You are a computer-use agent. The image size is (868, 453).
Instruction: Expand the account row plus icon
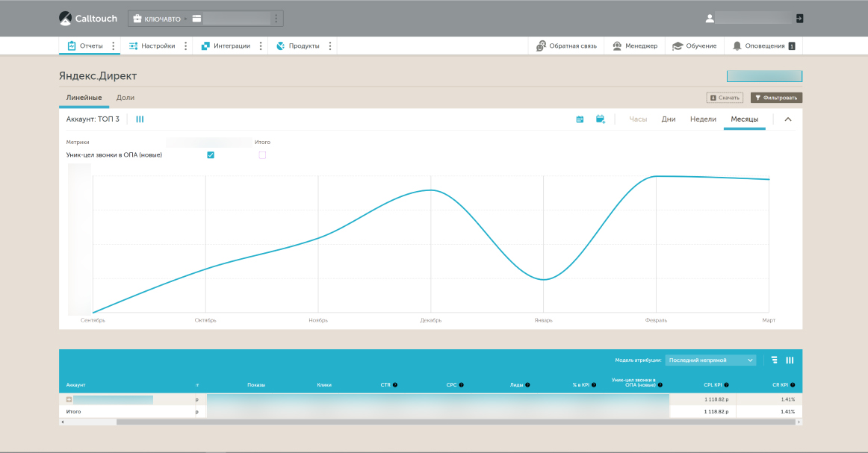click(x=69, y=399)
